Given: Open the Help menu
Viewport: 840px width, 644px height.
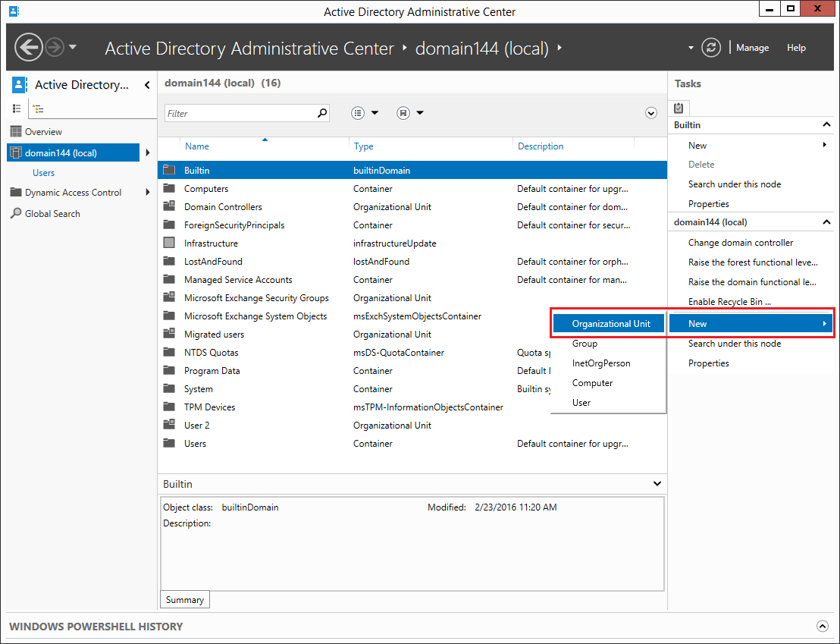Looking at the screenshot, I should tap(796, 48).
